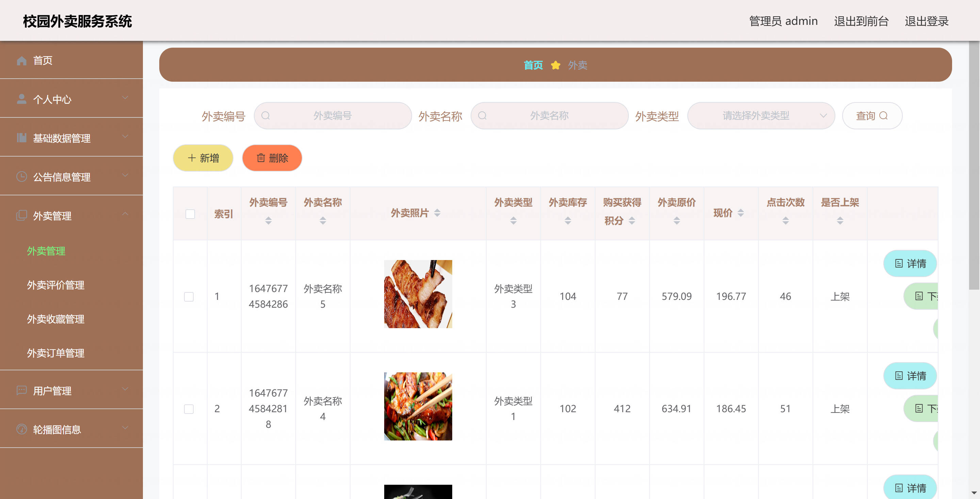
Task: Select the 外卖管理 submenu item
Action: click(x=46, y=251)
